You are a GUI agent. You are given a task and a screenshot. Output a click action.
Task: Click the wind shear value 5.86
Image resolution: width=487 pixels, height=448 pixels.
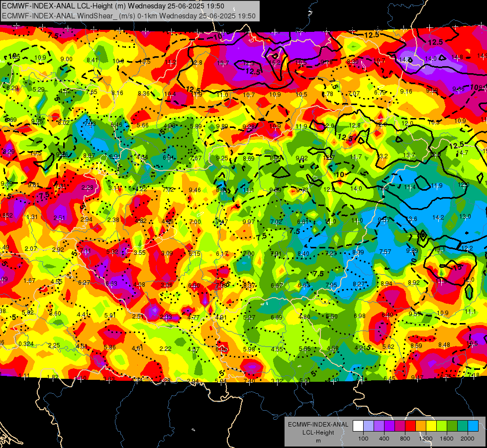point(109,347)
